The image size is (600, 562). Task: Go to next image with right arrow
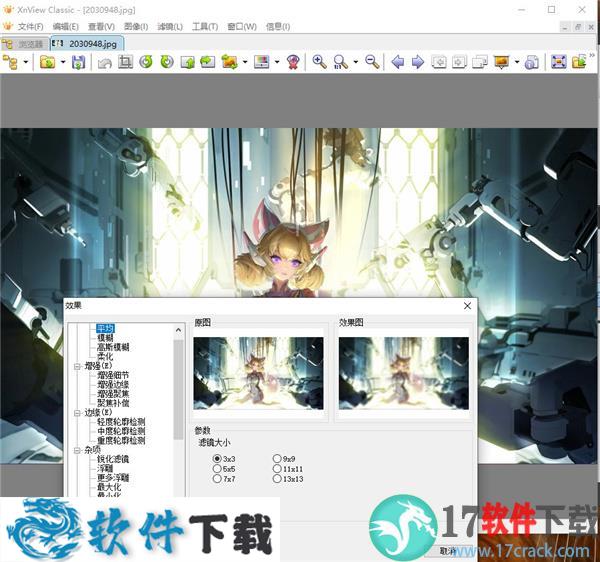pos(418,62)
